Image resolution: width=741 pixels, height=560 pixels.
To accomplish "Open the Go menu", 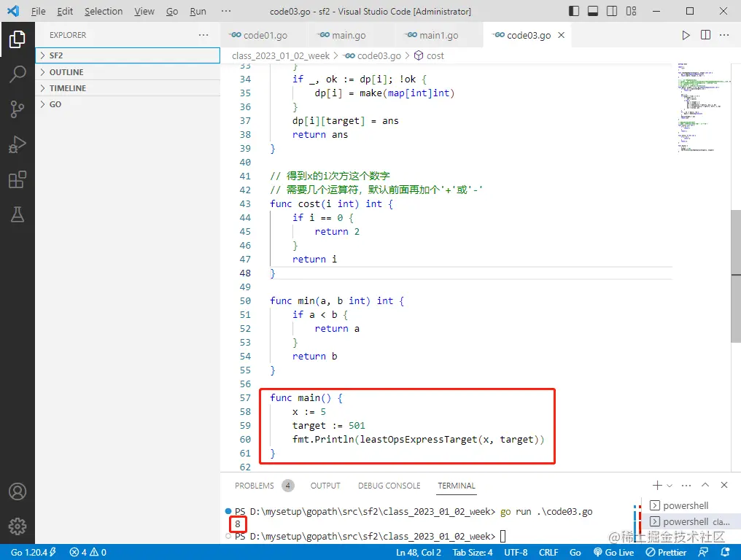I will tap(172, 12).
